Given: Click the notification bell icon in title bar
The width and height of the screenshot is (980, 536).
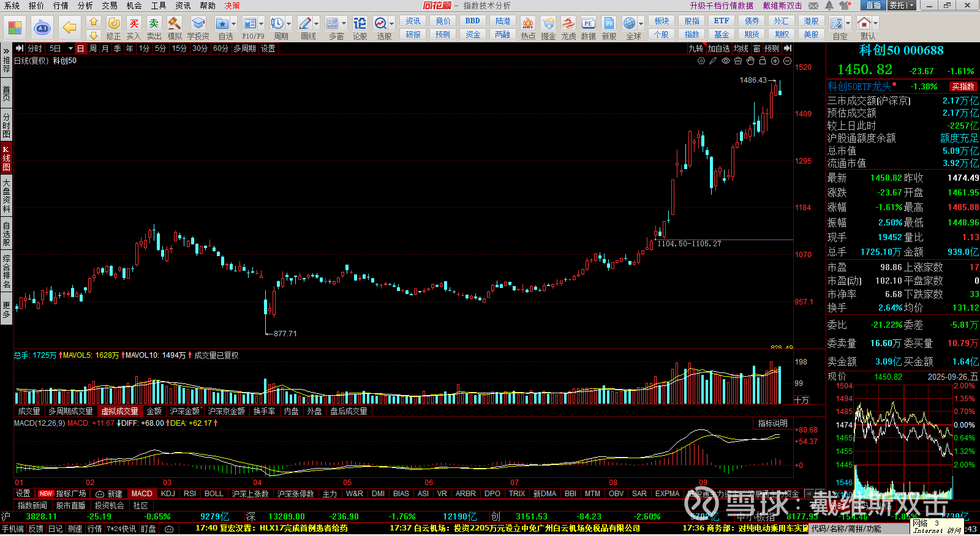Looking at the screenshot, I should pyautogui.click(x=829, y=6).
